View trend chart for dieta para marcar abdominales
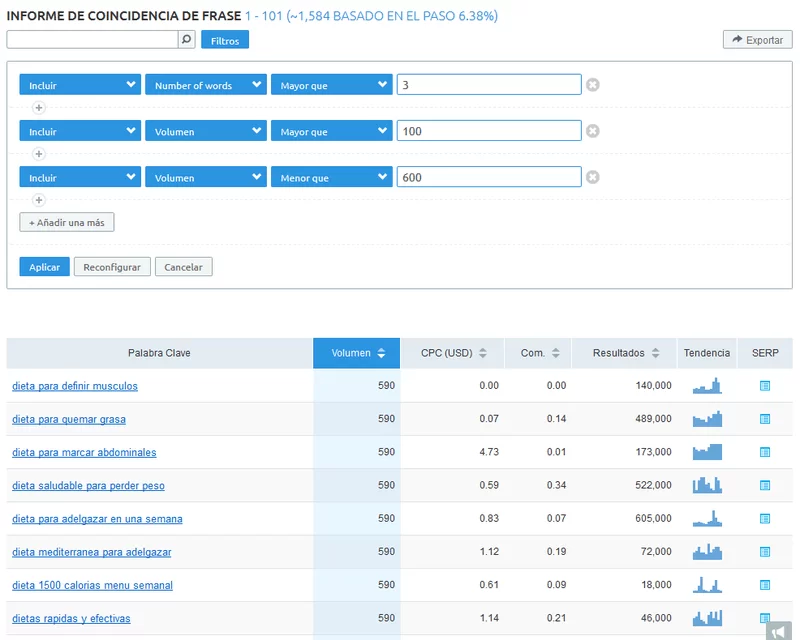This screenshot has height=640, width=800. (707, 452)
